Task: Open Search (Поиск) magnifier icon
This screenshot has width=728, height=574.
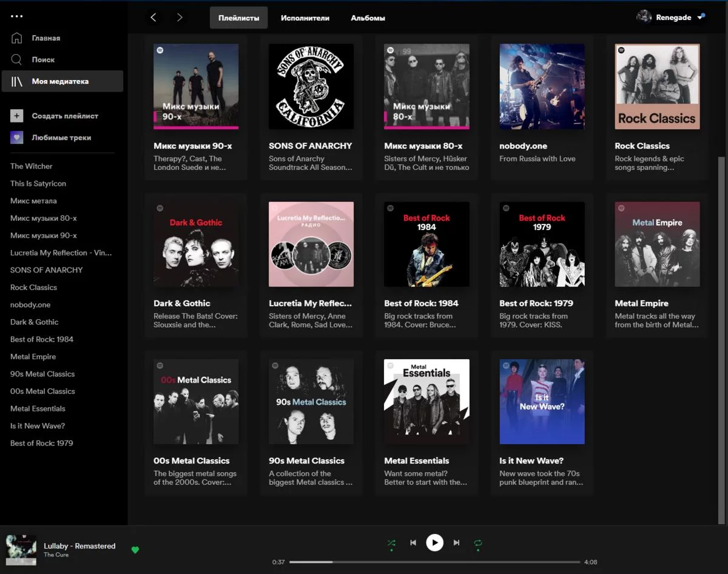Action: [x=17, y=59]
